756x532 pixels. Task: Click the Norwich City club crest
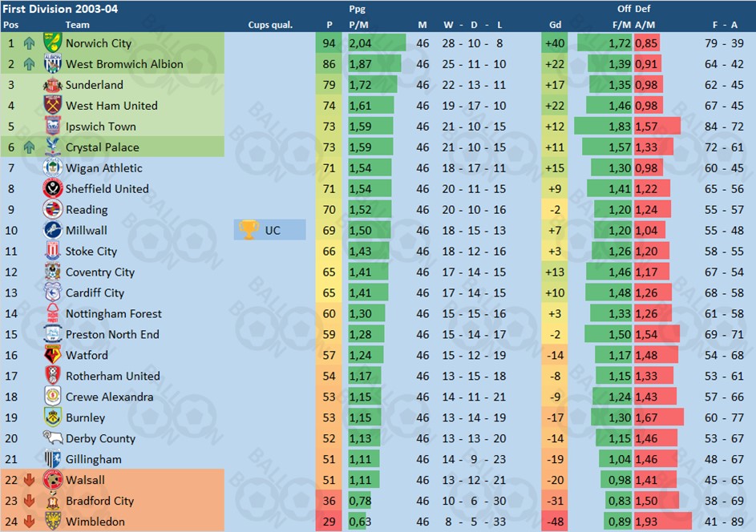pos(53,43)
